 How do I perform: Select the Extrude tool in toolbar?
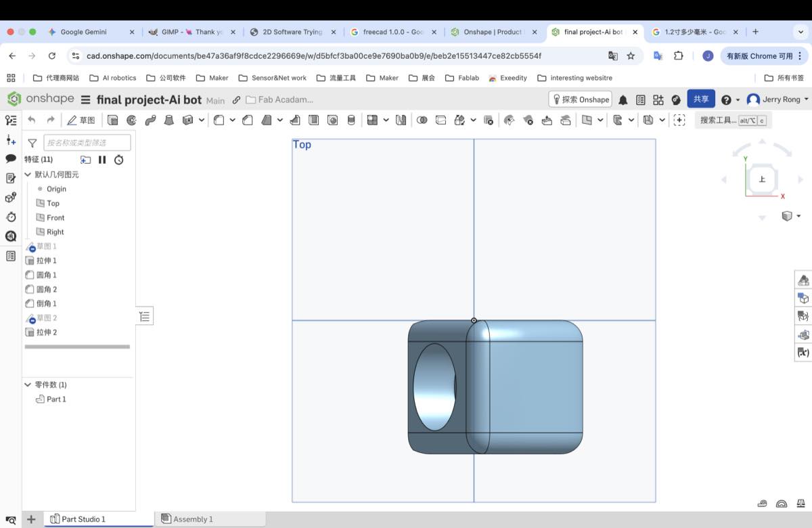tap(113, 120)
